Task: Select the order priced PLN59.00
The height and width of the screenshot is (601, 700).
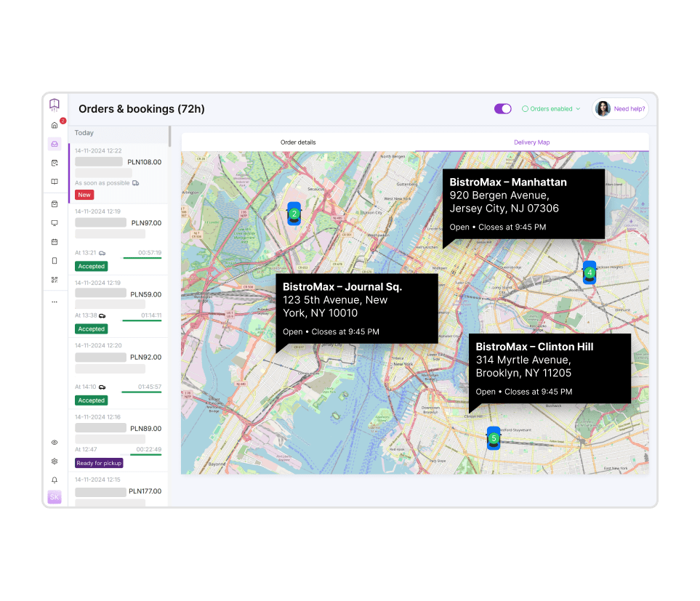Action: [x=118, y=307]
